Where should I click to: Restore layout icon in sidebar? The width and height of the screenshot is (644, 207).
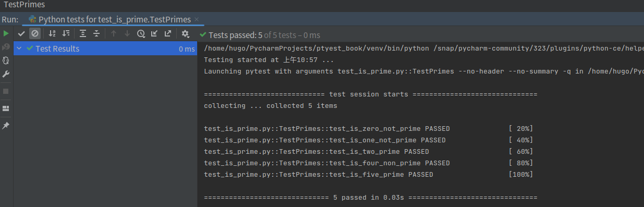6,108
